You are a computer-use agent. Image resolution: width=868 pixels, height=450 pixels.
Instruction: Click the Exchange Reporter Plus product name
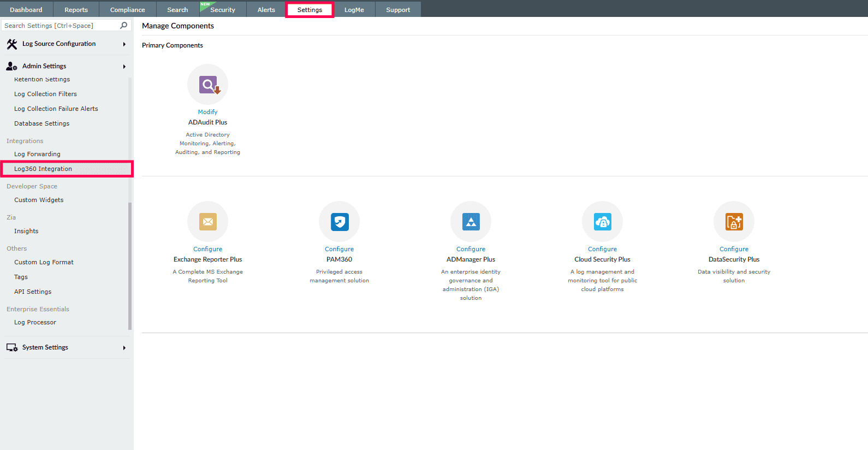(208, 259)
